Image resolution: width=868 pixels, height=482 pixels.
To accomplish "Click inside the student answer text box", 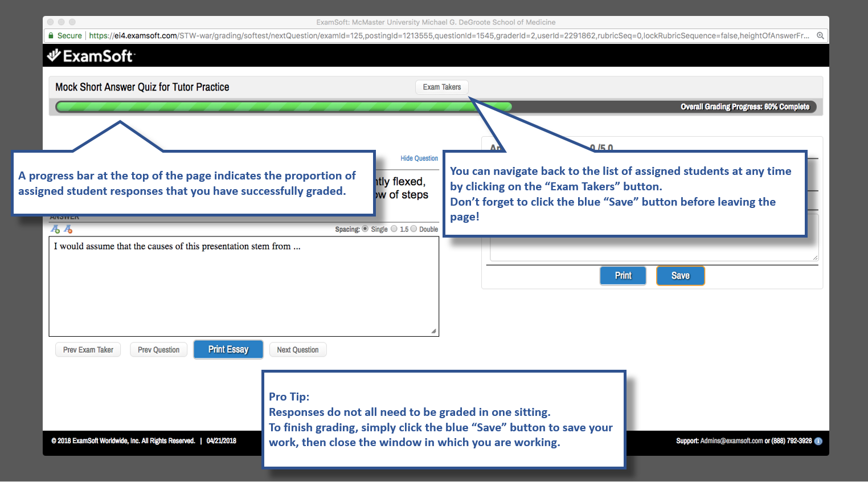I will coord(244,287).
